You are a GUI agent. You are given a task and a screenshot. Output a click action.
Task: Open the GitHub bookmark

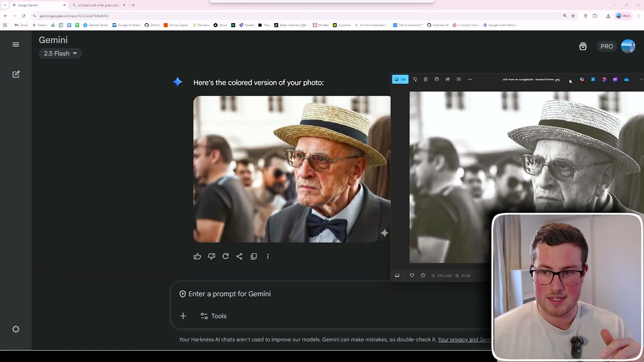coord(152,25)
